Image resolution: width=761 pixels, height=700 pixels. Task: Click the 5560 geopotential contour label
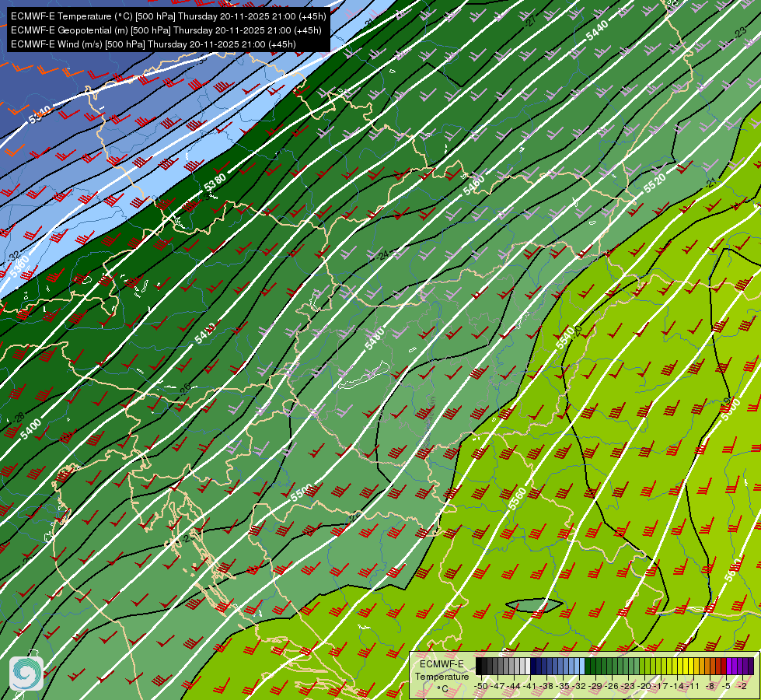click(x=517, y=499)
